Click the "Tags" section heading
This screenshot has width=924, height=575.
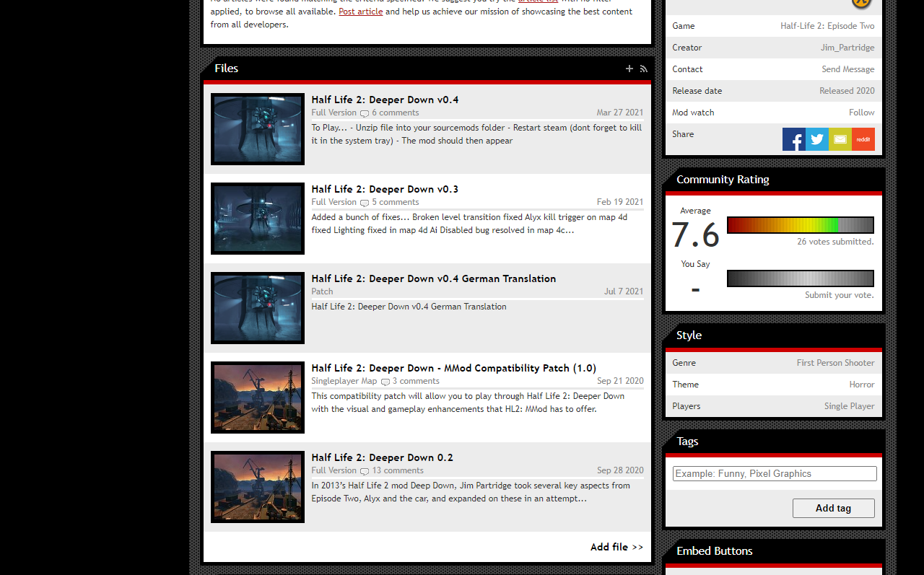[687, 442]
